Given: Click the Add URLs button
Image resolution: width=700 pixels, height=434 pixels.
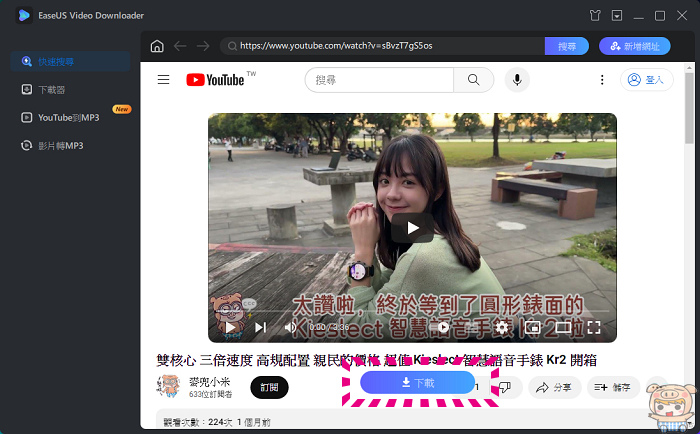Looking at the screenshot, I should [634, 46].
